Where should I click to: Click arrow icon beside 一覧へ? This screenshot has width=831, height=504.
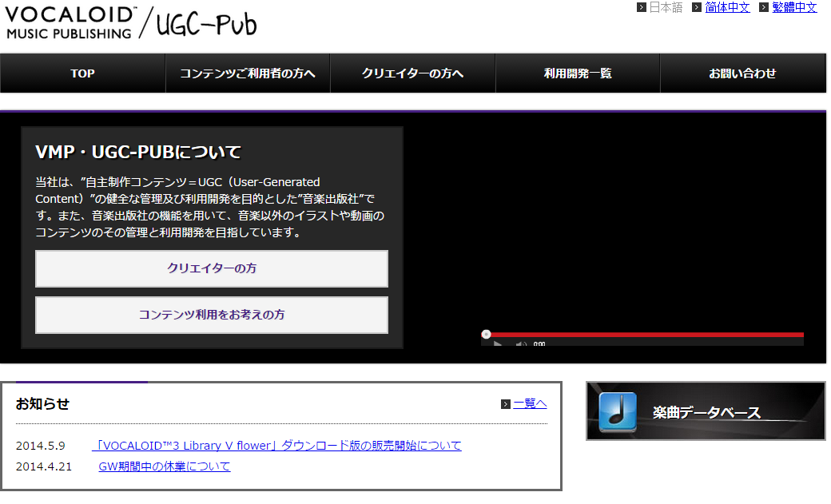tap(506, 404)
